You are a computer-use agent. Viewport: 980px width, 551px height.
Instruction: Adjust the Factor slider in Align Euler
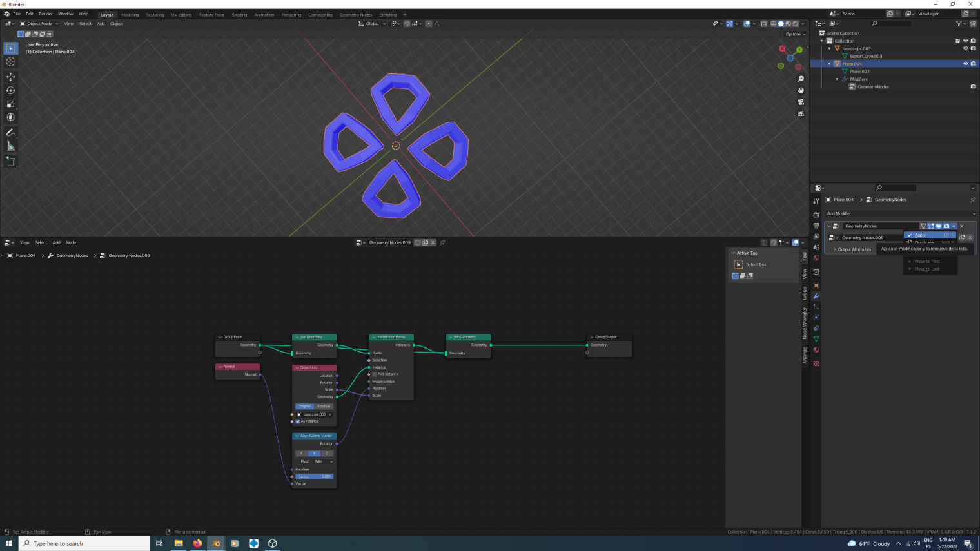[x=315, y=476]
